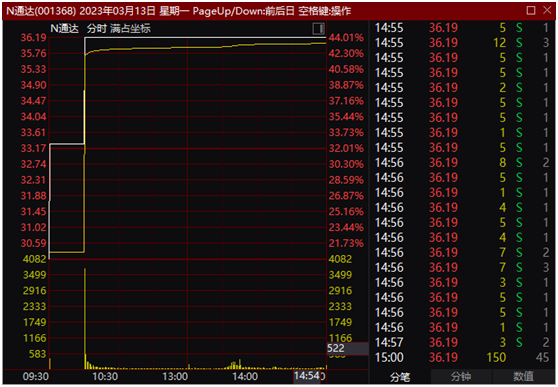
Task: Click the 30.59 price axis label
Action: (33, 243)
